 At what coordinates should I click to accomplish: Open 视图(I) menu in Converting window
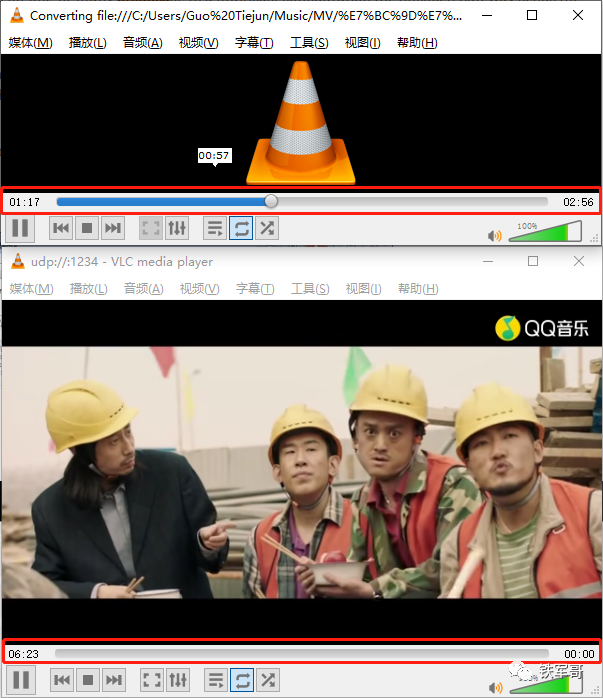tap(362, 43)
